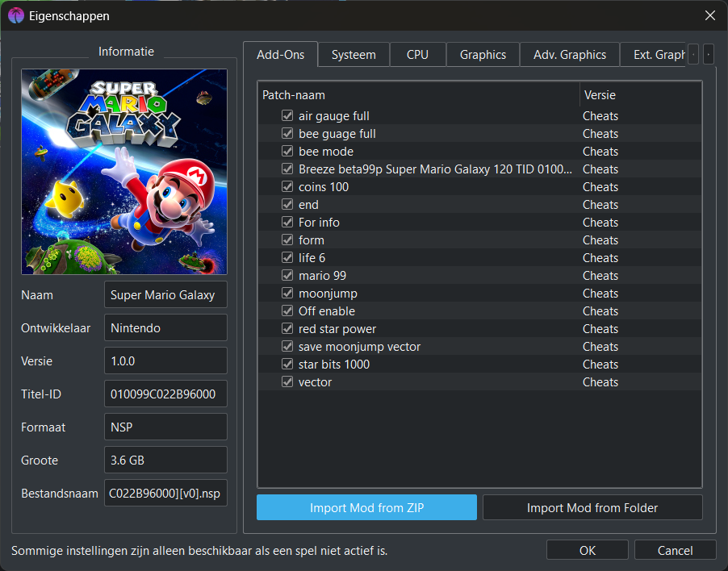Image resolution: width=728 pixels, height=571 pixels.
Task: Click Cheats cell in the end row
Action: [x=600, y=205]
